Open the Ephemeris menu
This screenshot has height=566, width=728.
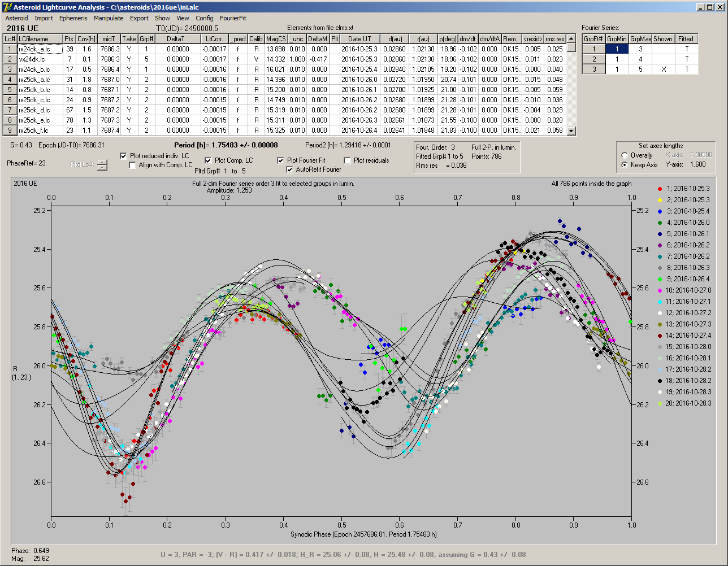73,18
